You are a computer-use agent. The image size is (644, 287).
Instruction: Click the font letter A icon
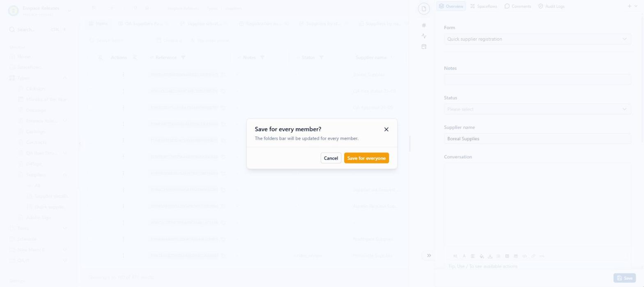coord(464,256)
